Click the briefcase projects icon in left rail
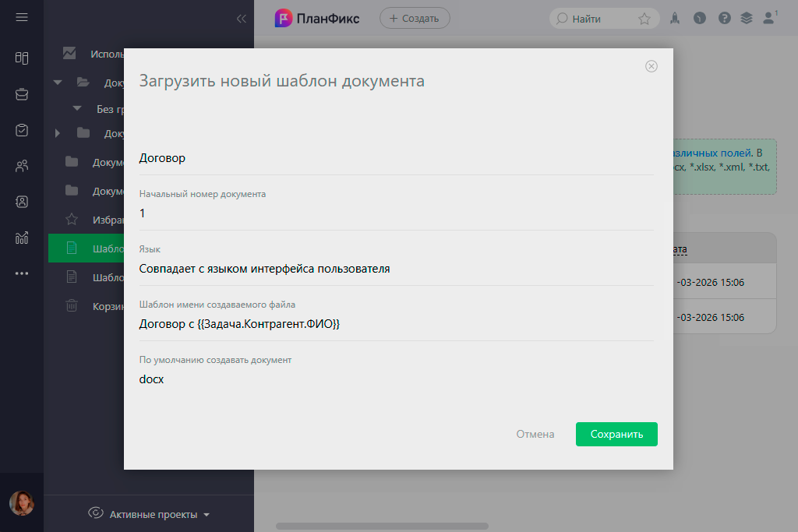 click(x=22, y=94)
